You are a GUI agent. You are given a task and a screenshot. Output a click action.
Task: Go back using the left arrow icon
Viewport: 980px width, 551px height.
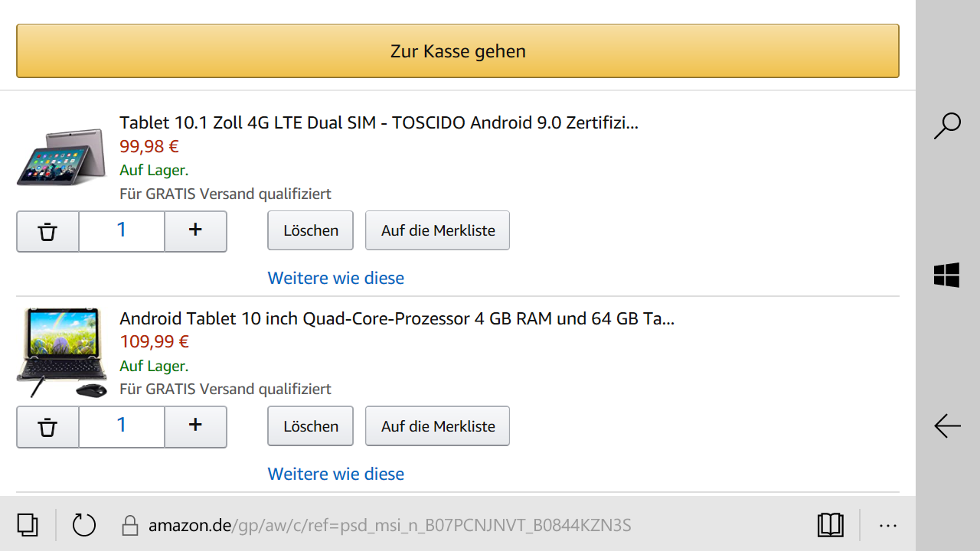[947, 425]
